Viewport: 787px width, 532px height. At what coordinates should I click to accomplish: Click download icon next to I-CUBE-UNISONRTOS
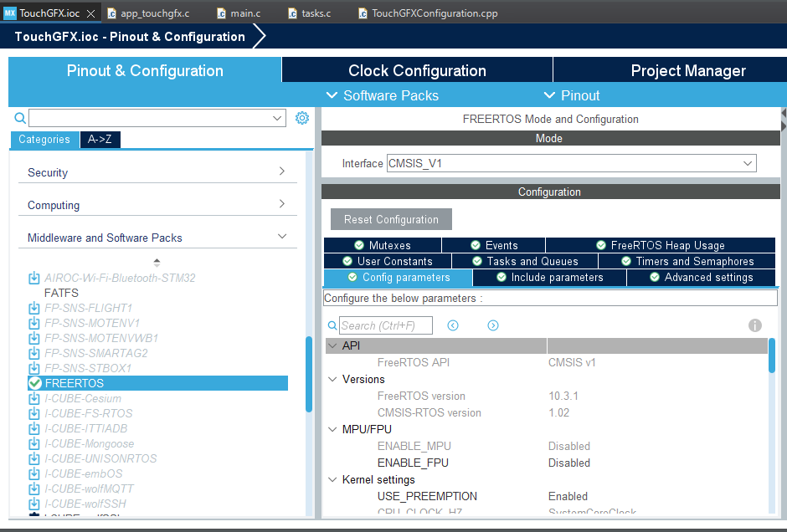click(33, 458)
